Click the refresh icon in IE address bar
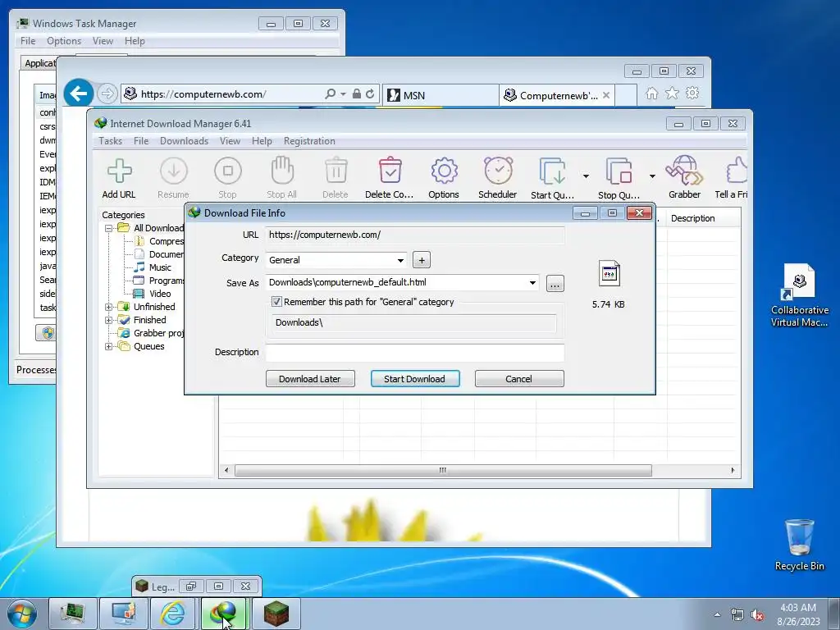The image size is (840, 630). tap(370, 94)
